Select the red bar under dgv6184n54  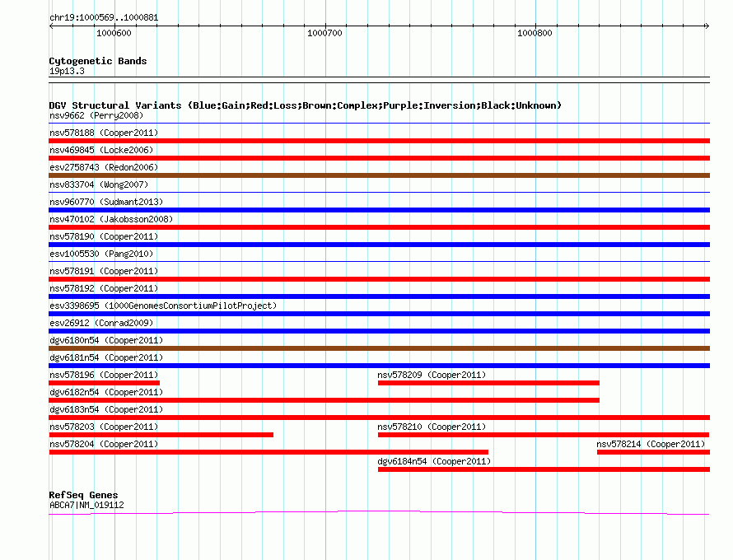click(x=544, y=469)
